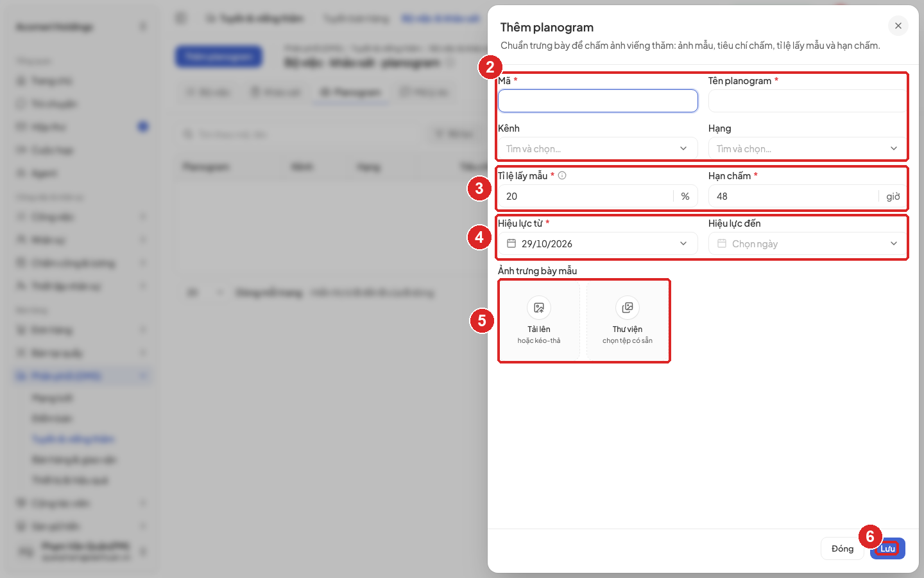The width and height of the screenshot is (924, 578).
Task: Click the Tải lên upload image icon
Action: (539, 308)
